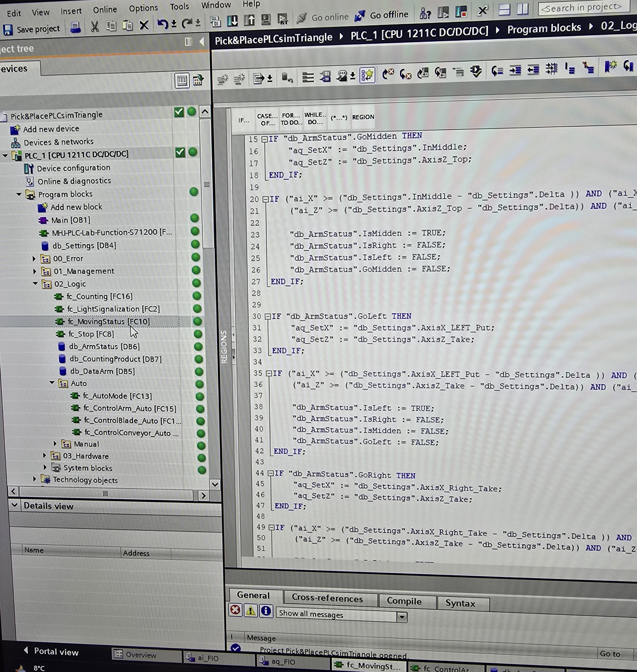The image size is (637, 672).
Task: Click the Undo arrow icon
Action: point(163,24)
